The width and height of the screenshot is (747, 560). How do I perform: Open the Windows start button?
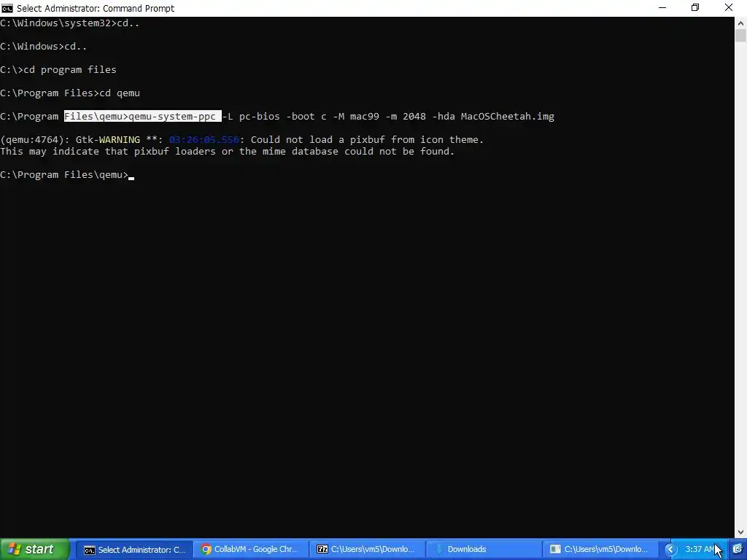pos(34,549)
